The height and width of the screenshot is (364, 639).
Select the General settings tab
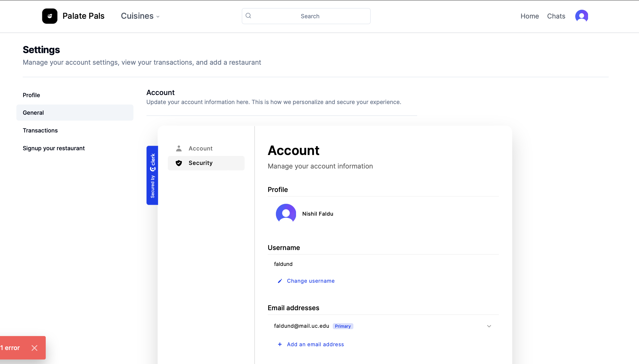click(x=33, y=113)
